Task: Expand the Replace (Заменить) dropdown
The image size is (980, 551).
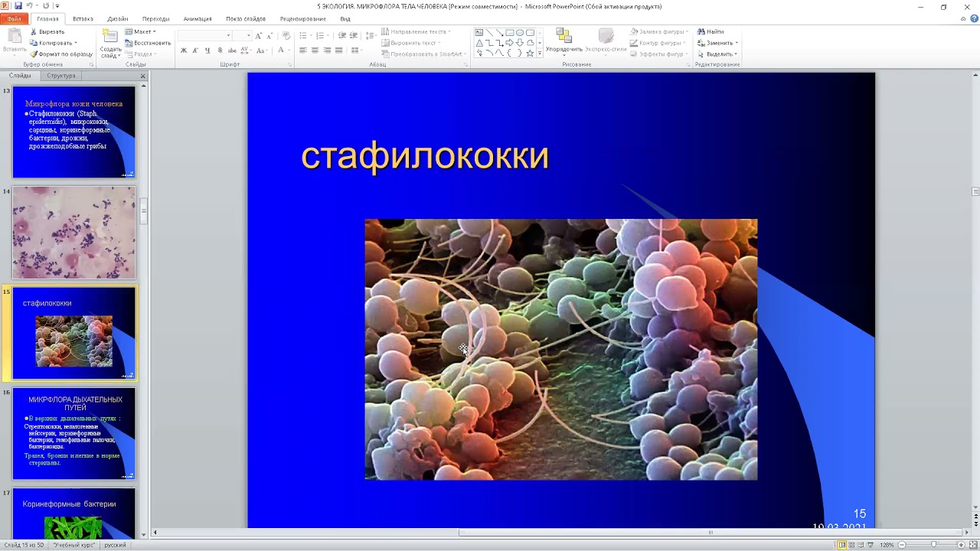Action: point(737,43)
